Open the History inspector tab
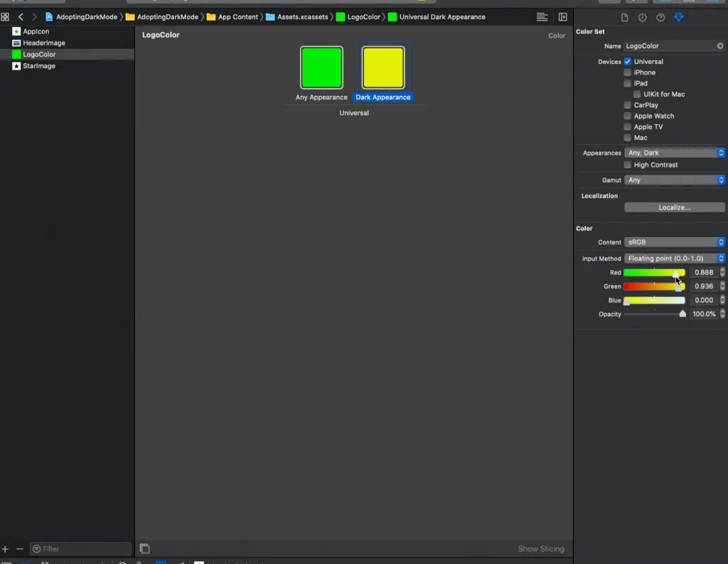Image resolution: width=728 pixels, height=564 pixels. [642, 18]
